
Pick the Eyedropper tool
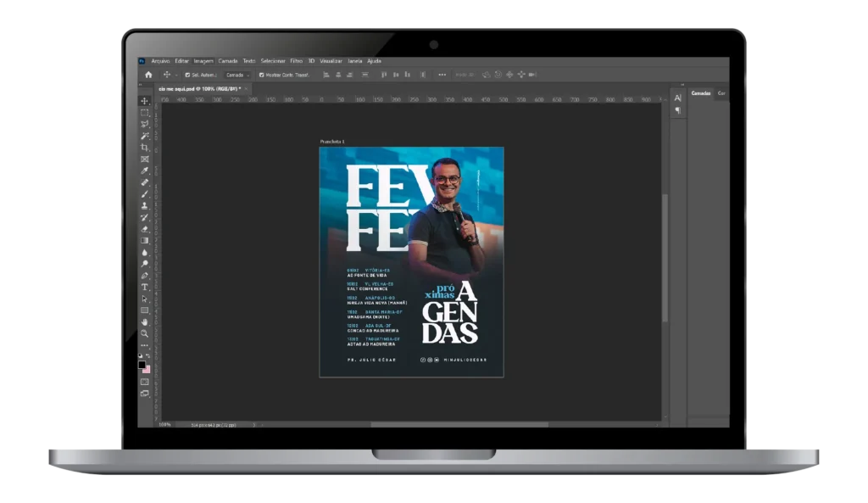tap(145, 170)
